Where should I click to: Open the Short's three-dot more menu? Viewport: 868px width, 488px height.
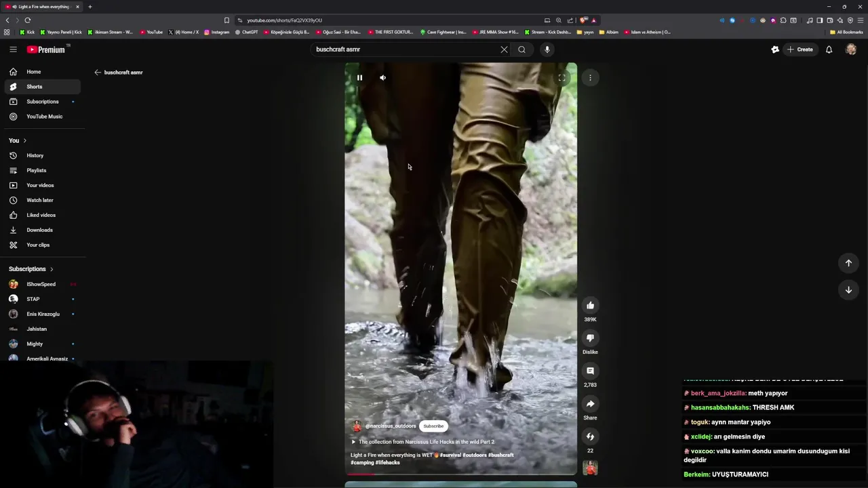coord(590,78)
